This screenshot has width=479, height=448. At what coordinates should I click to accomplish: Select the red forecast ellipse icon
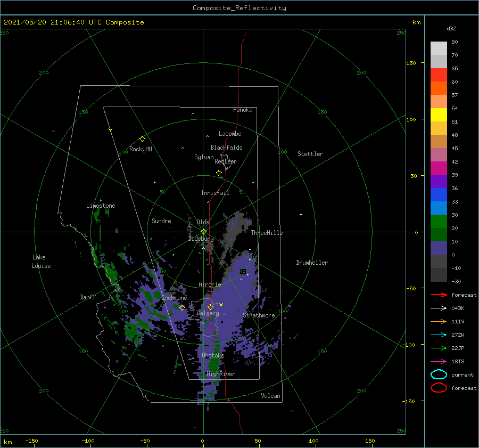[439, 388]
